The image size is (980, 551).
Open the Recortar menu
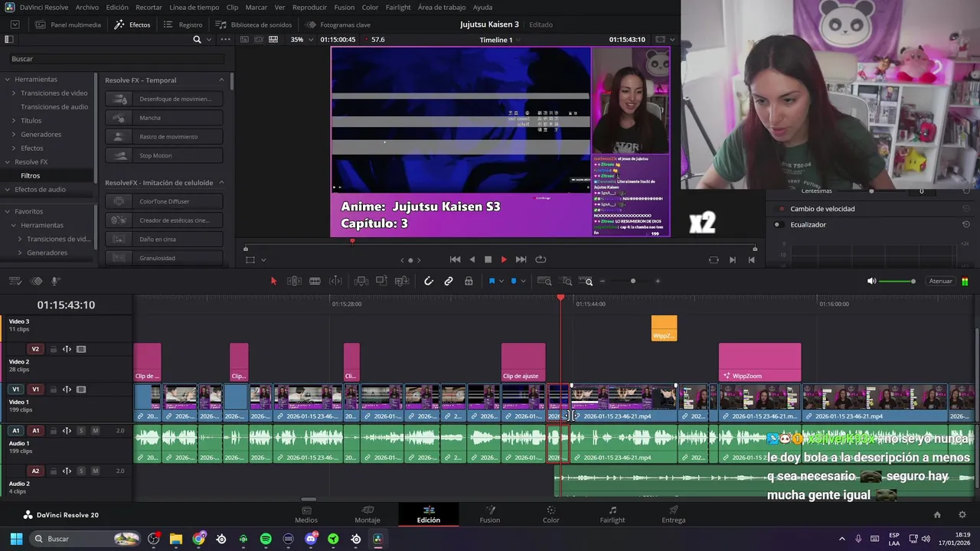(x=149, y=7)
